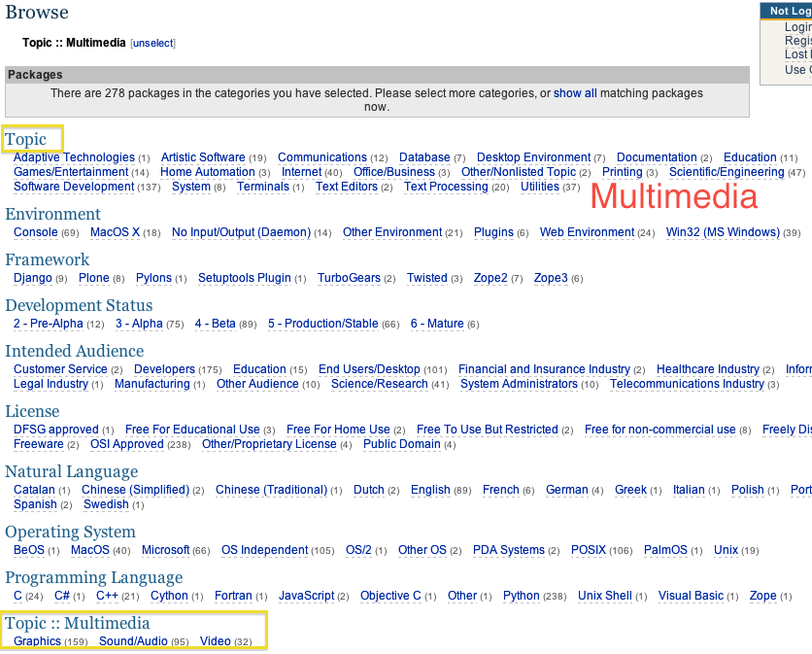
Task: Open Graphics multimedia subtopic
Action: [x=37, y=641]
